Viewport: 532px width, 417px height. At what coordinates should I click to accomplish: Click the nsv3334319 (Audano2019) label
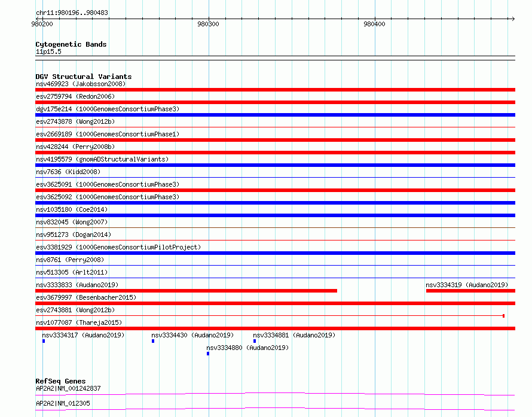point(467,285)
